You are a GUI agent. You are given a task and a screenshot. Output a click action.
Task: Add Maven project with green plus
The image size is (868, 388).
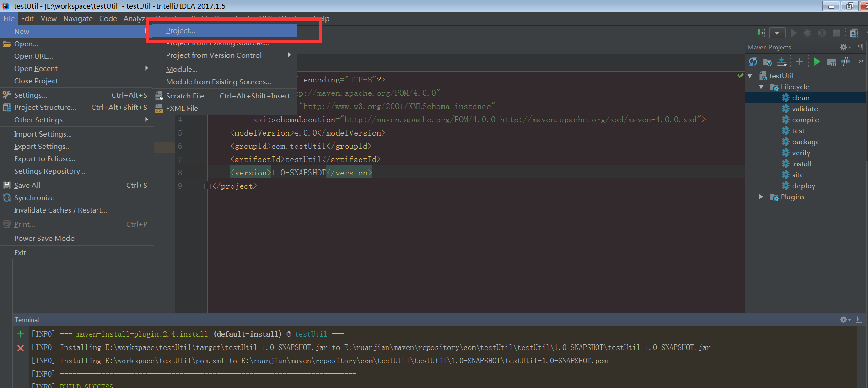(x=799, y=61)
